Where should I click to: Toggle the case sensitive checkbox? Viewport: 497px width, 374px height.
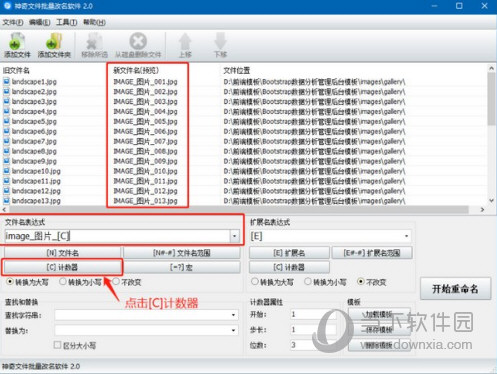[x=57, y=345]
